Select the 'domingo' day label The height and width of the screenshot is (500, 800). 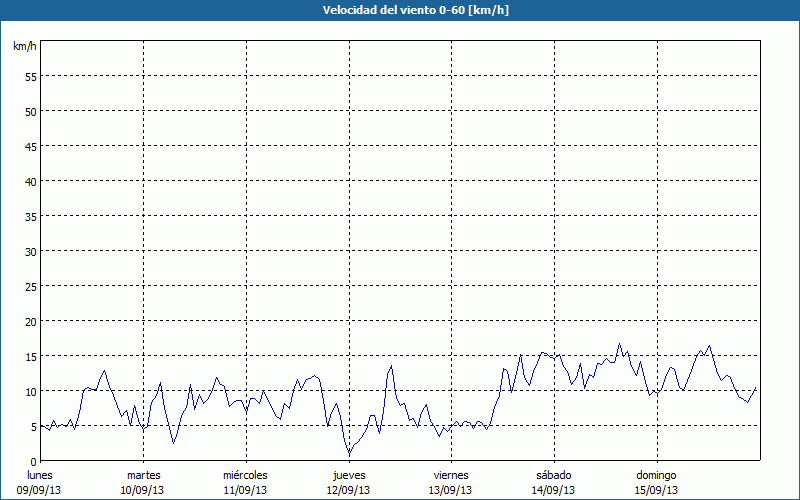(x=656, y=475)
